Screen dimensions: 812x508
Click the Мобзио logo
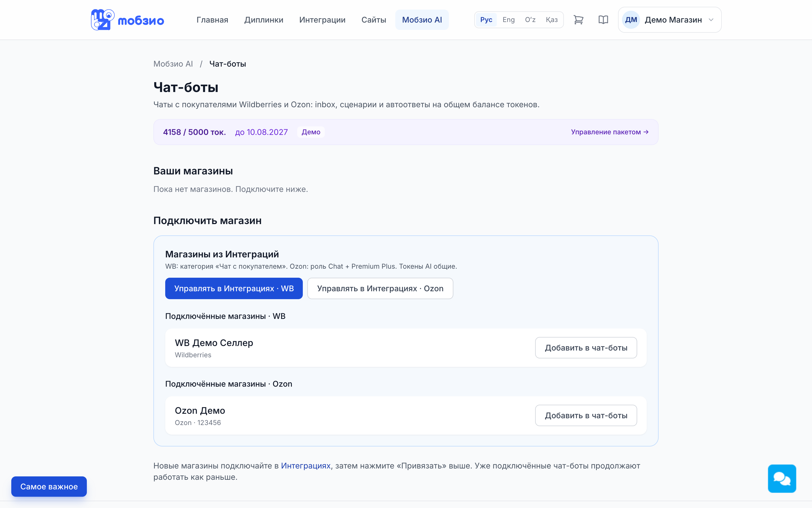127,20
